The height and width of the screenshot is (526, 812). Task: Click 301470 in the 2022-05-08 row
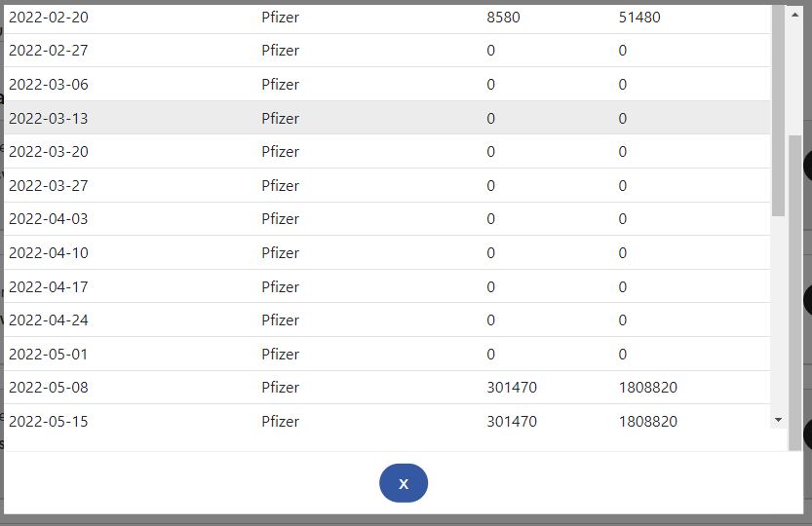(x=512, y=388)
